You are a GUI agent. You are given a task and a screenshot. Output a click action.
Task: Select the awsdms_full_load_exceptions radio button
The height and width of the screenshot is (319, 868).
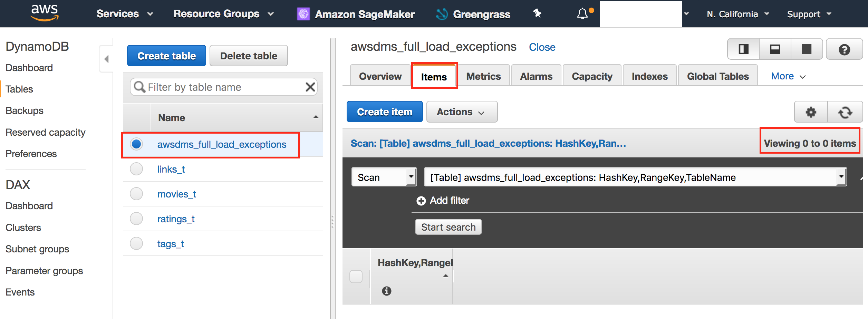coord(136,144)
